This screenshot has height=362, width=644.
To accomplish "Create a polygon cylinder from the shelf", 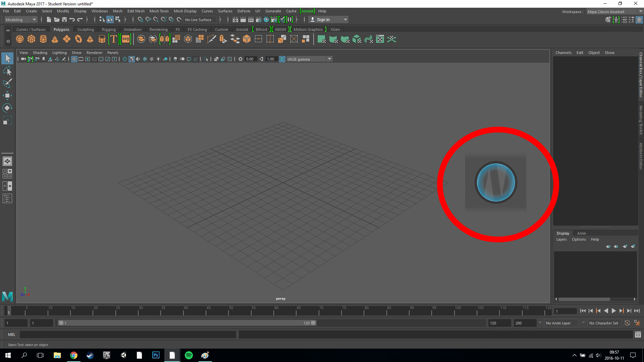I will point(43,39).
